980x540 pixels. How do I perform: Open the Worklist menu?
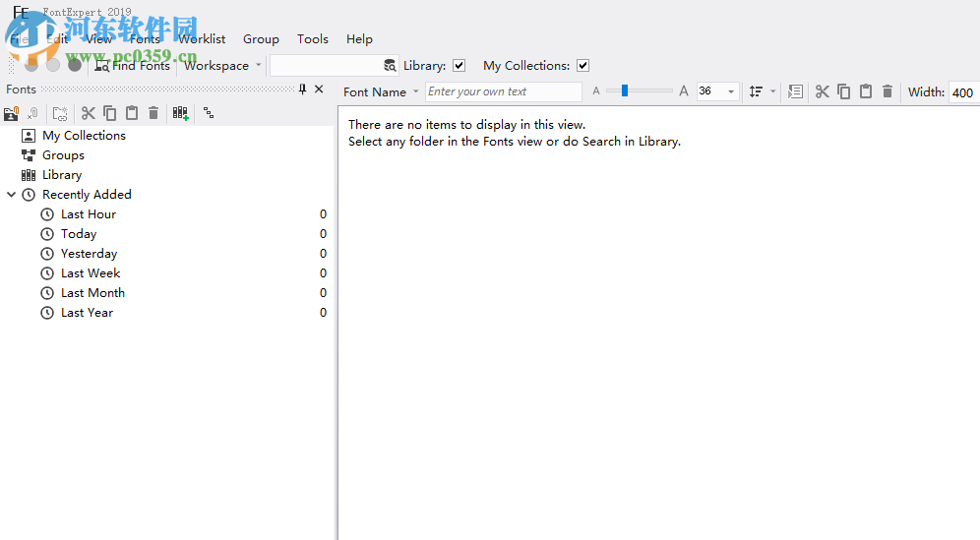pos(202,38)
